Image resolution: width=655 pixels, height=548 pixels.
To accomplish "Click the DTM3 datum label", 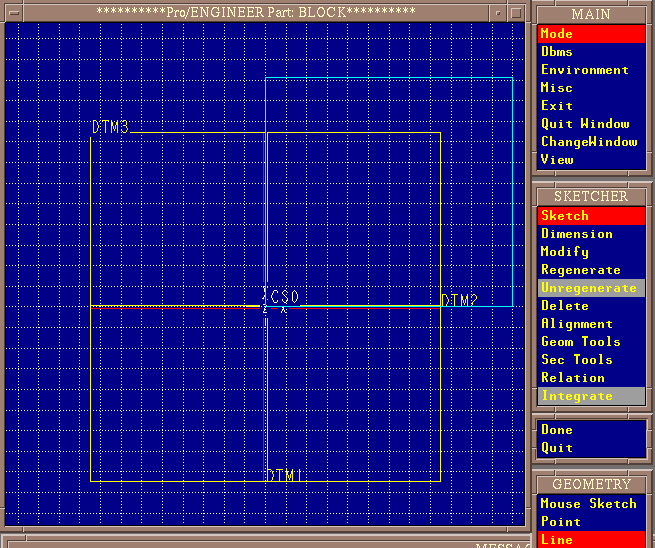I will tap(110, 127).
